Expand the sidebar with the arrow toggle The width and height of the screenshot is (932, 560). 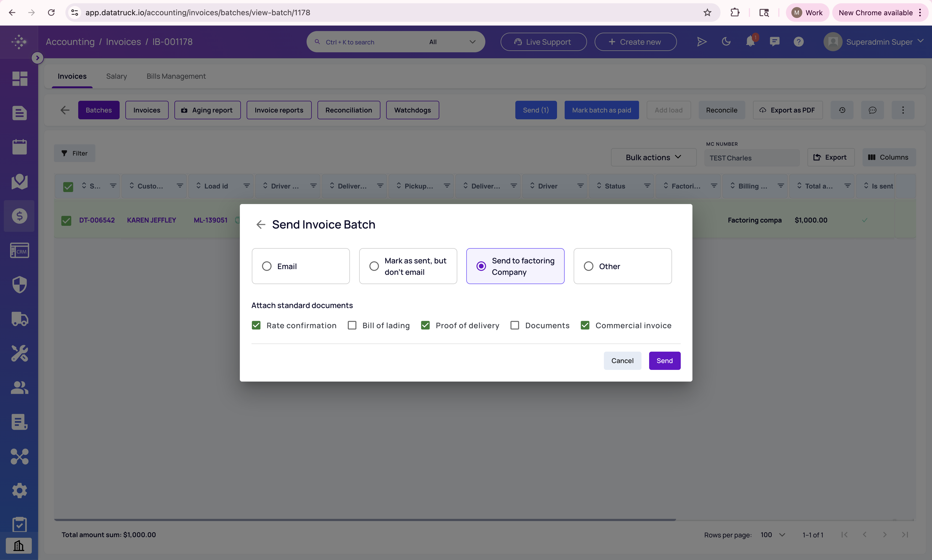click(37, 58)
